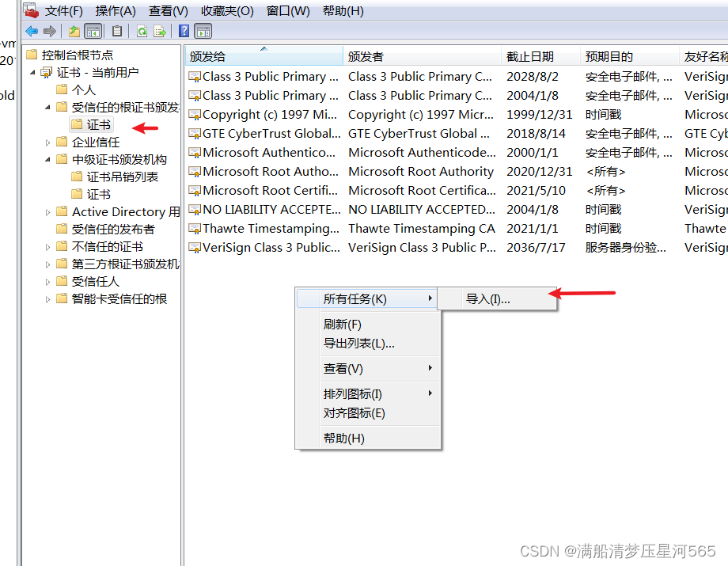Choose 刷新(F) in context menu
Viewport: 728px width, 566px height.
pyautogui.click(x=368, y=324)
